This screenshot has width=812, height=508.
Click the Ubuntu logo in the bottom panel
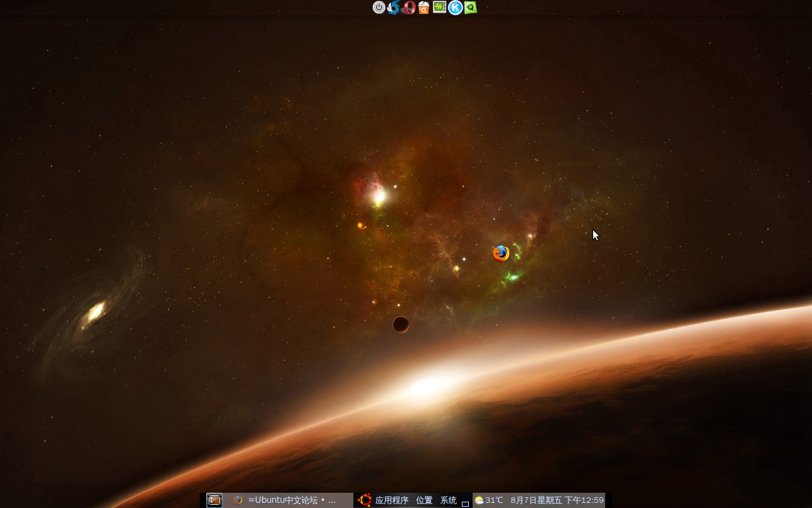click(x=365, y=500)
